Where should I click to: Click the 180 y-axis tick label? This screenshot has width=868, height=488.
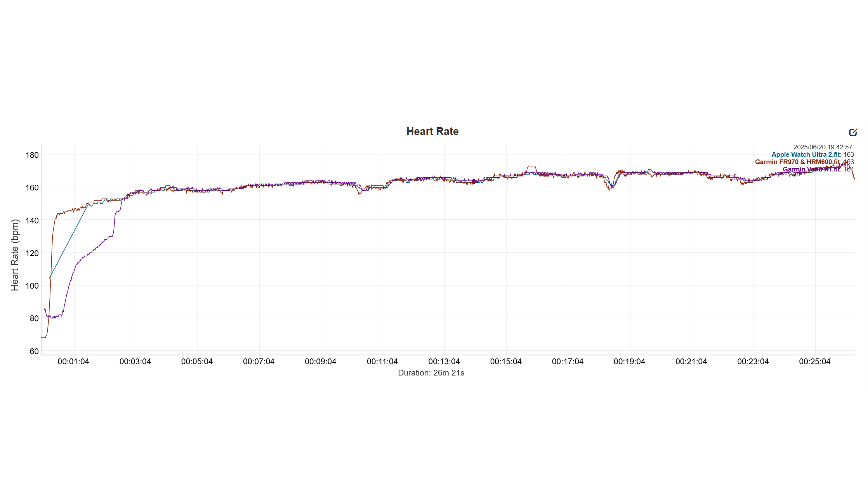32,155
